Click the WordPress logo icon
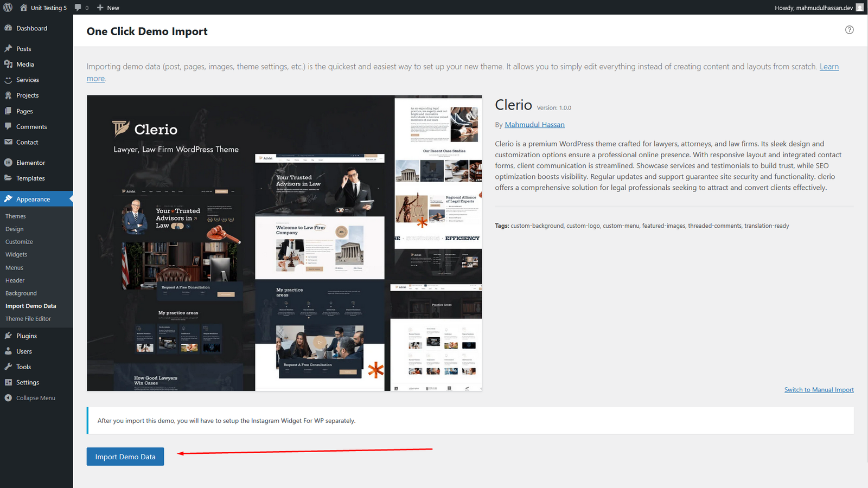The width and height of the screenshot is (868, 488). (x=8, y=8)
